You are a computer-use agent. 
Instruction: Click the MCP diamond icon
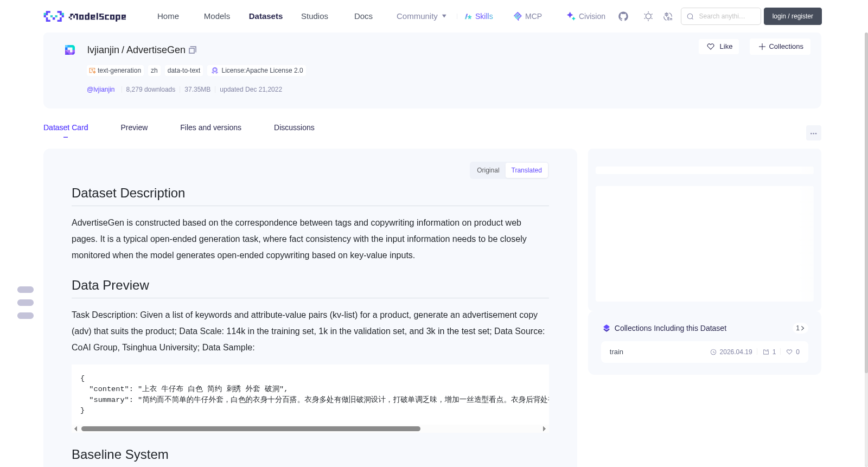518,16
